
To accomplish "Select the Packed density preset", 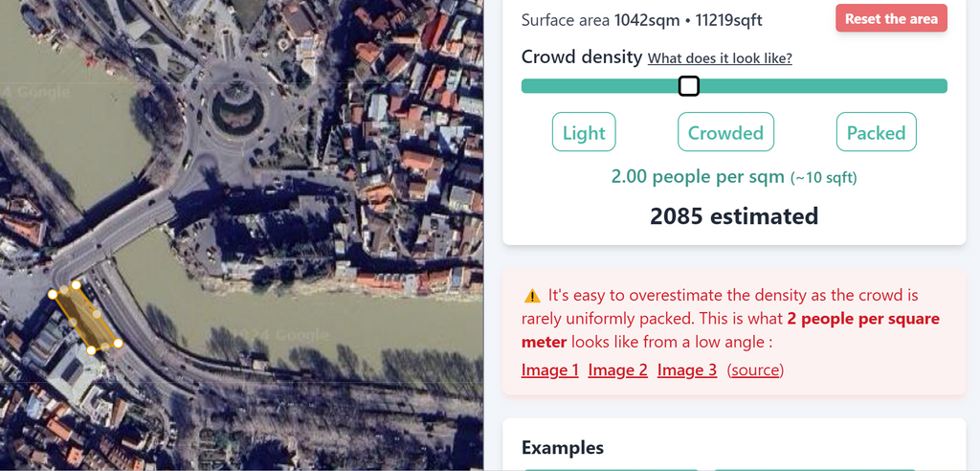I will pyautogui.click(x=876, y=133).
